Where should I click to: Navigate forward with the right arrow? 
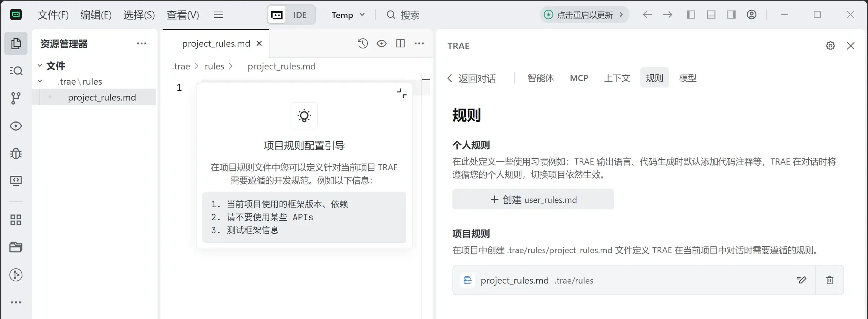coord(668,14)
